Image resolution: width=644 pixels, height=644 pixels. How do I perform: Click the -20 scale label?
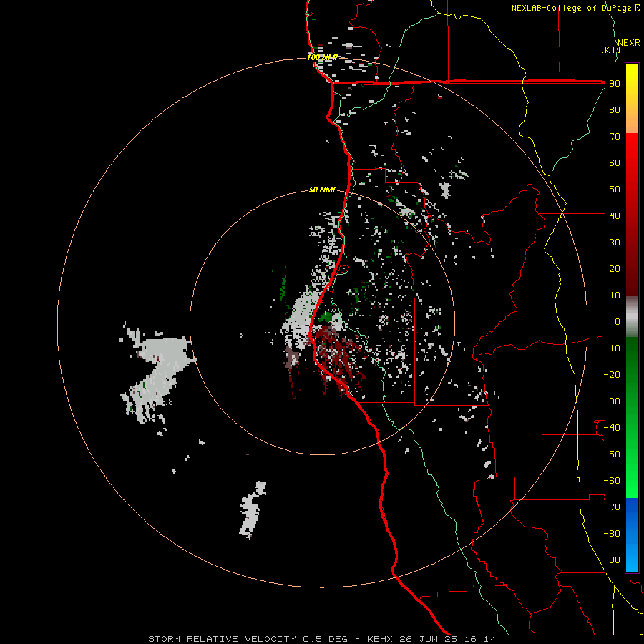coord(612,374)
